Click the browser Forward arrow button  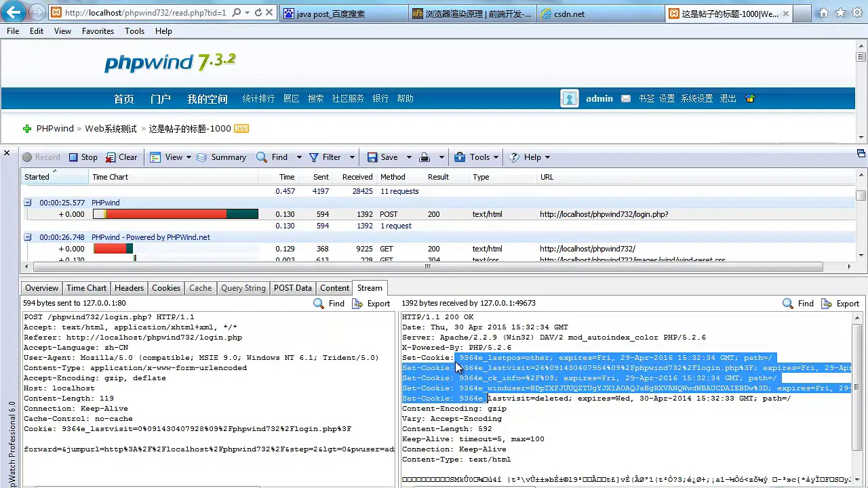(37, 12)
